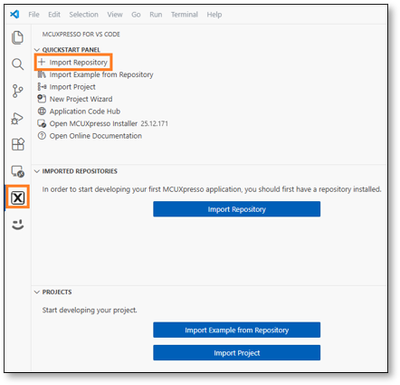The height and width of the screenshot is (385, 400).
Task: Select Import Project in Quickstart Panel
Action: click(72, 87)
